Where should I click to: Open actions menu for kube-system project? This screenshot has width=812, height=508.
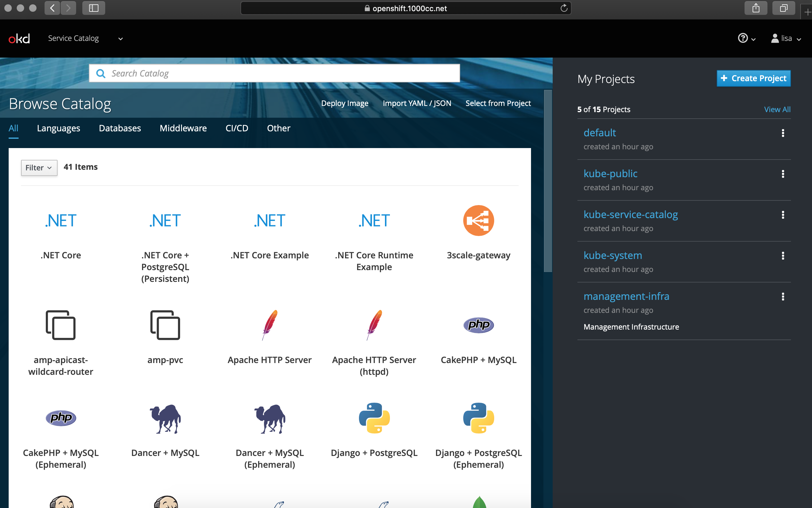(x=783, y=256)
